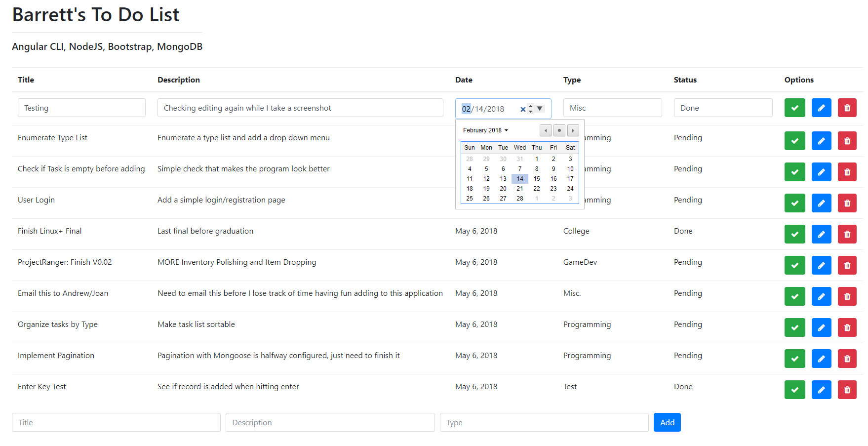Viewport: 868px width, 446px height.
Task: Click the Misc type edit field
Action: (612, 108)
